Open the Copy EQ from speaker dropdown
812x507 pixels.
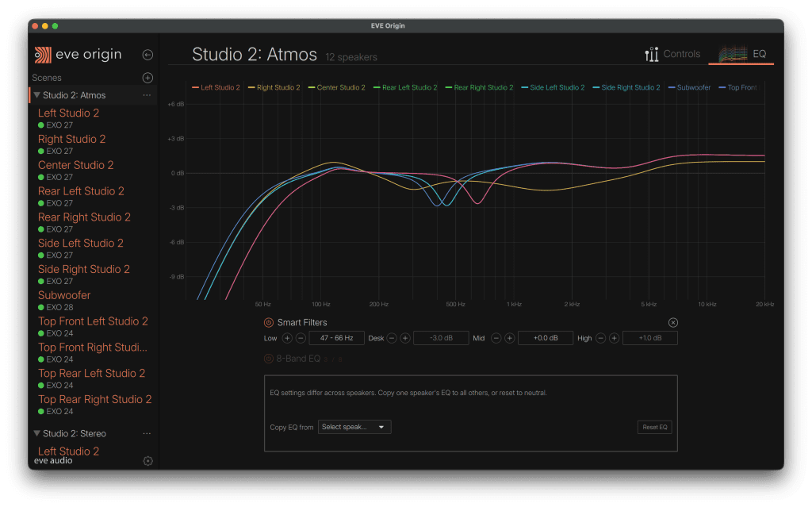tap(354, 427)
